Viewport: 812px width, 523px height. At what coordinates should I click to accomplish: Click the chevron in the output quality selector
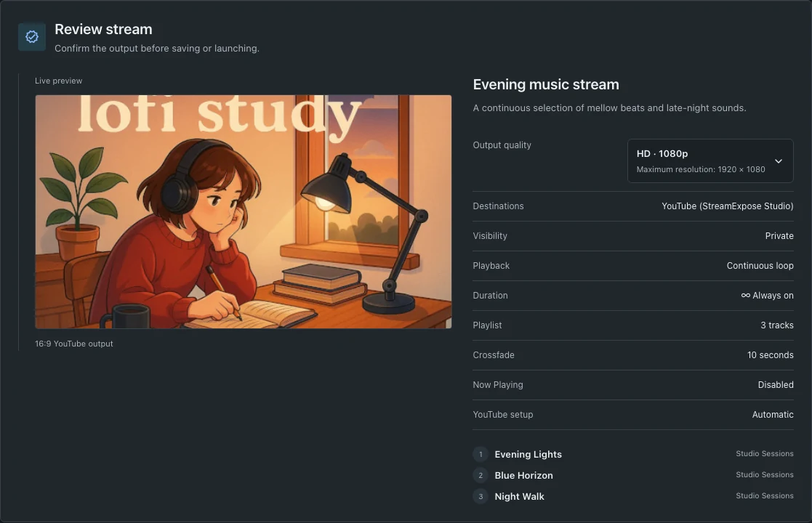[779, 161]
